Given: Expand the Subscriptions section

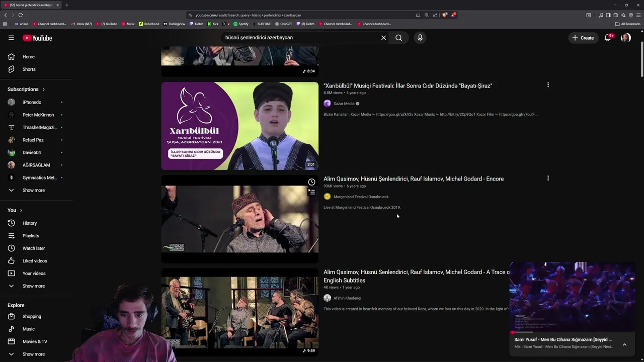Looking at the screenshot, I should point(26,89).
